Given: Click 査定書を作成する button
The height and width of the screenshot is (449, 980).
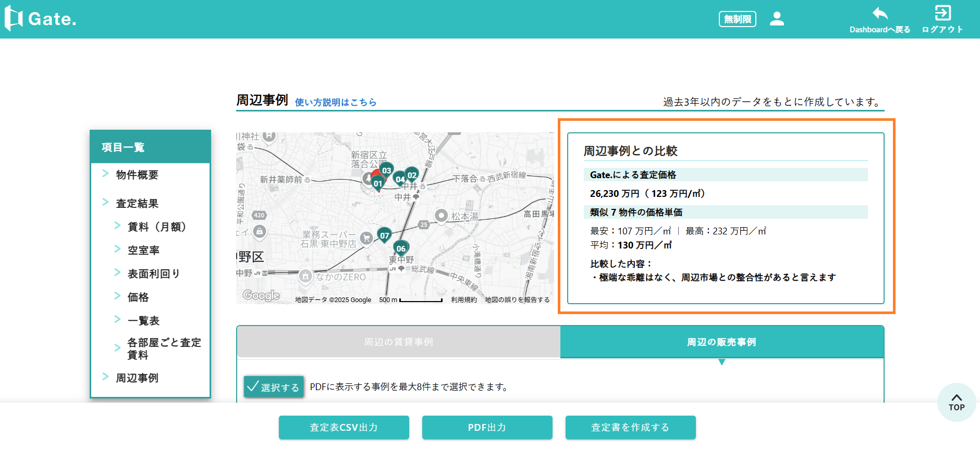Looking at the screenshot, I should point(630,428).
